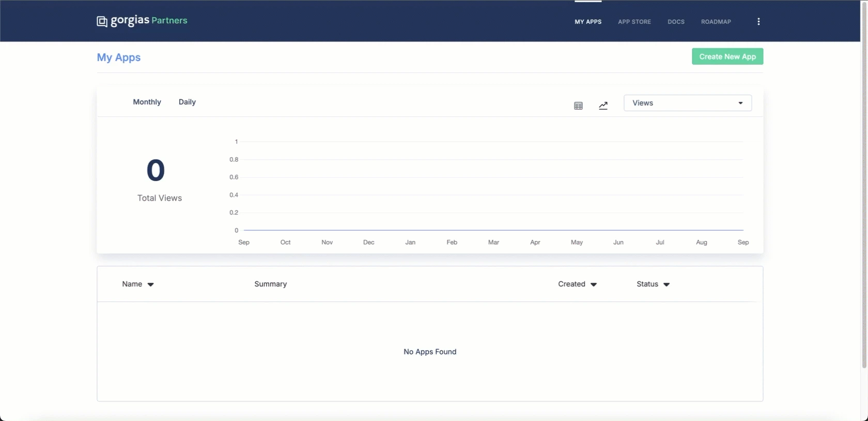
Task: Click the 0.4 value on chart y-axis
Action: [x=234, y=195]
